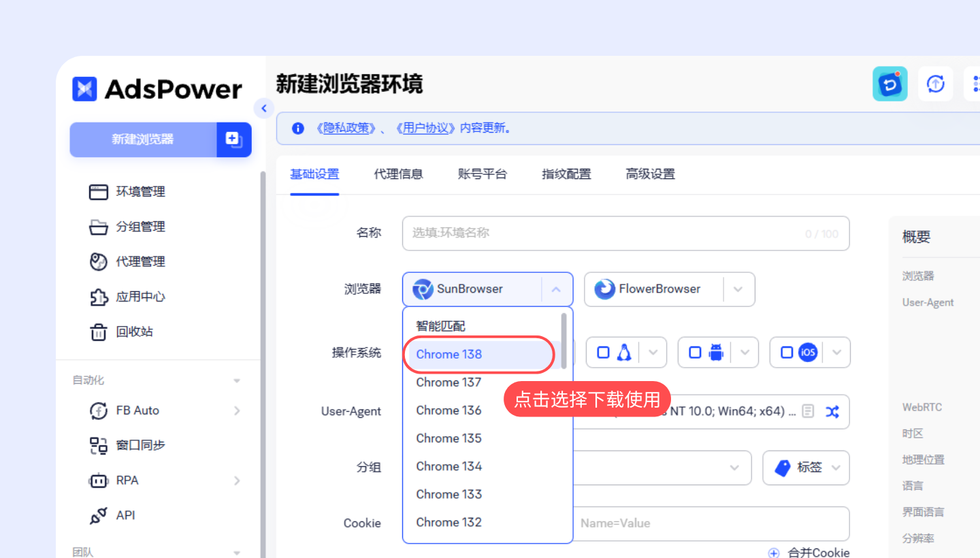Open 窗口同步 menu item
The width and height of the screenshot is (980, 558).
140,446
